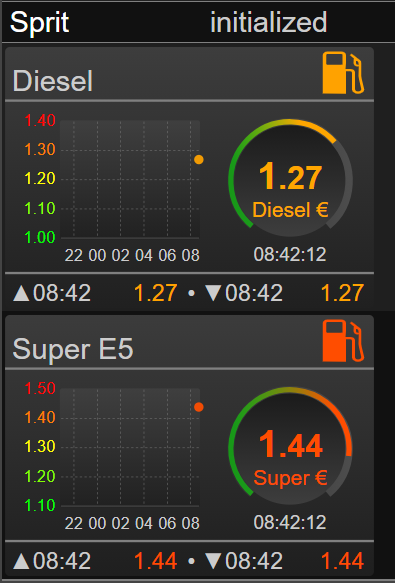The width and height of the screenshot is (395, 583).
Task: Click the Diesel panel heading
Action: tap(52, 81)
